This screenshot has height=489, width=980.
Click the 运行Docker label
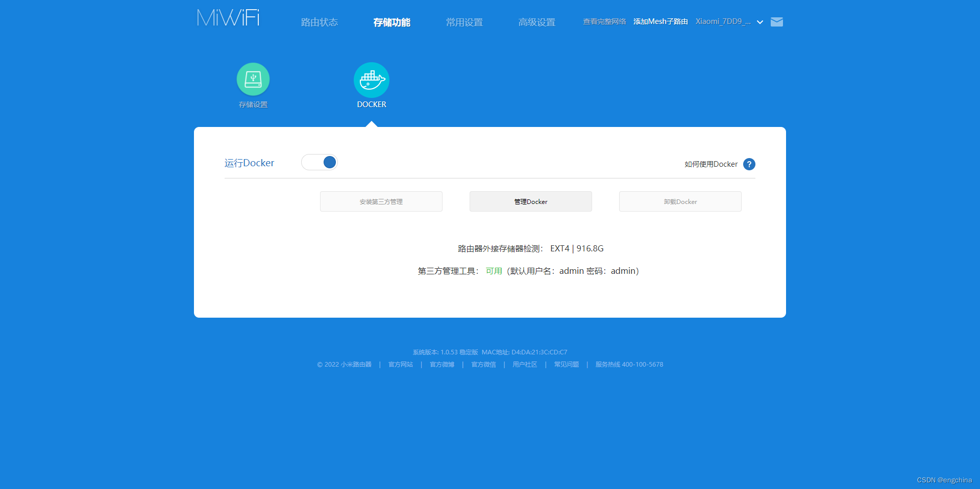tap(250, 163)
